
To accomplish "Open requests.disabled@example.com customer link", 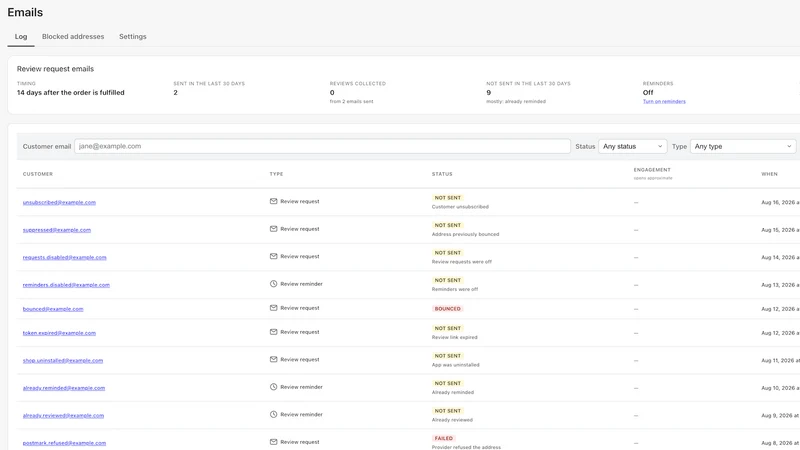I will click(64, 258).
